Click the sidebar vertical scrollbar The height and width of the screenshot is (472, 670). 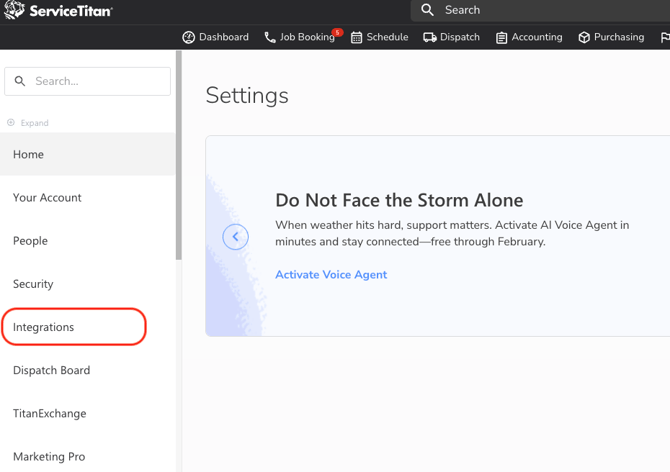(179, 155)
